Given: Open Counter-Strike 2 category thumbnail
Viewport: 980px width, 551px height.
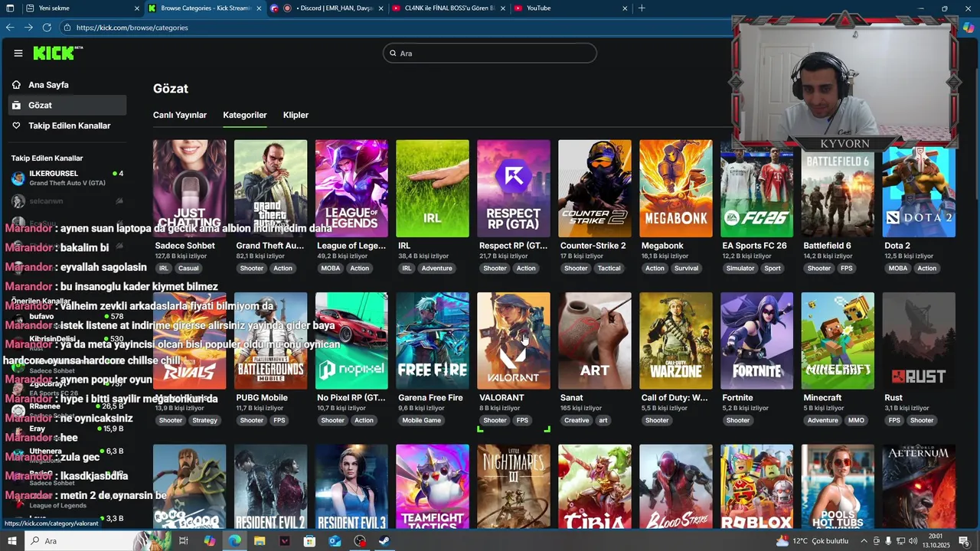Looking at the screenshot, I should (x=595, y=188).
